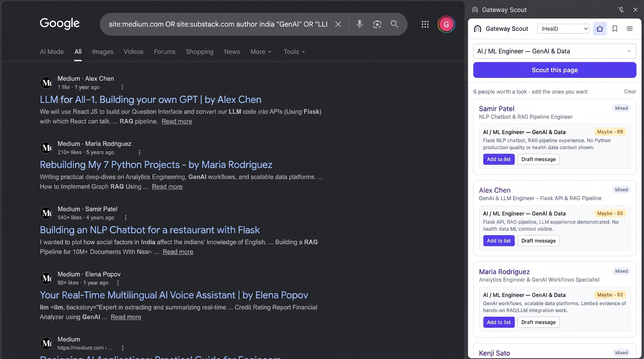Image resolution: width=644 pixels, height=359 pixels.
Task: Click the Mixed tag on Maria Rodriguez's card
Action: pos(621,271)
